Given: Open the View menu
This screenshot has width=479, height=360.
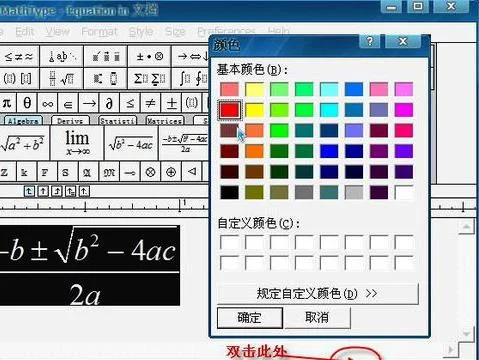Looking at the screenshot, I should point(58,32).
